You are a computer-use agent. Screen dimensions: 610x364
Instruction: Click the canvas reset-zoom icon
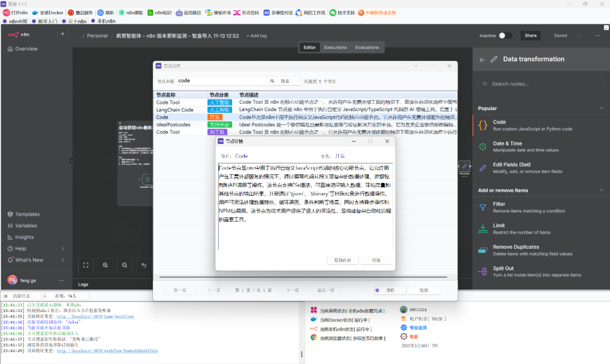144,265
